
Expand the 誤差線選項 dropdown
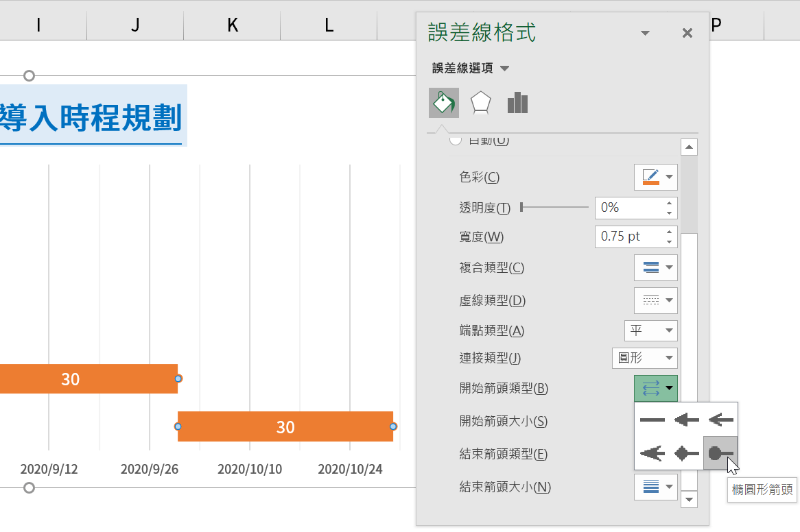pos(504,69)
